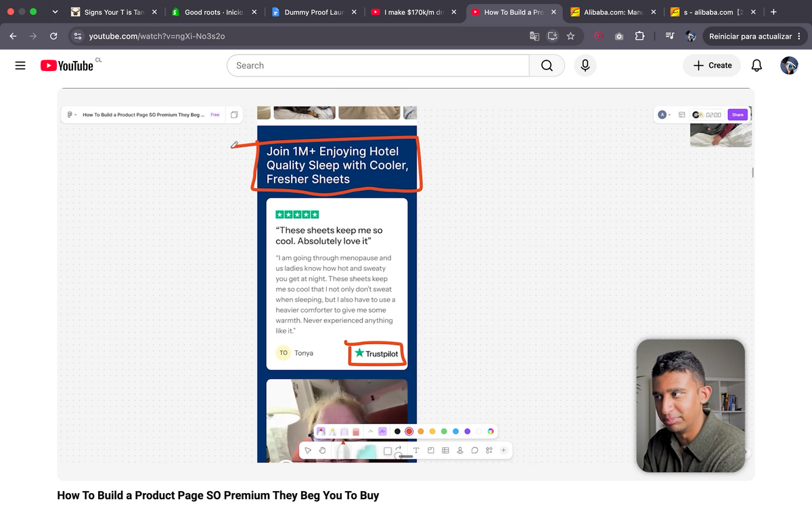Select the arrow cursor tool in the whiteboard

[x=309, y=450]
